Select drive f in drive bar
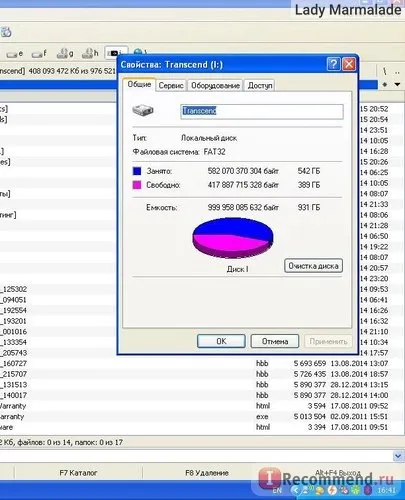 click(39, 53)
